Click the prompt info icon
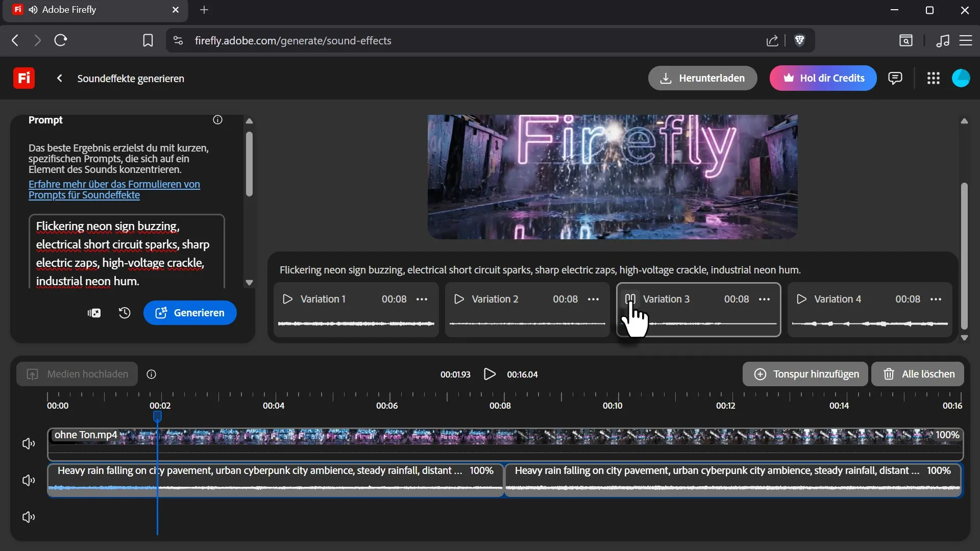The image size is (980, 551). tap(217, 120)
